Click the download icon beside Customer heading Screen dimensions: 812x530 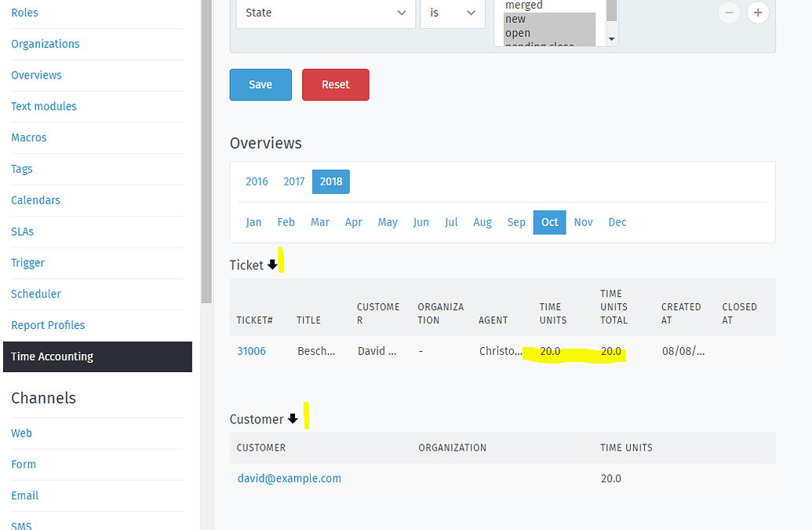(292, 418)
